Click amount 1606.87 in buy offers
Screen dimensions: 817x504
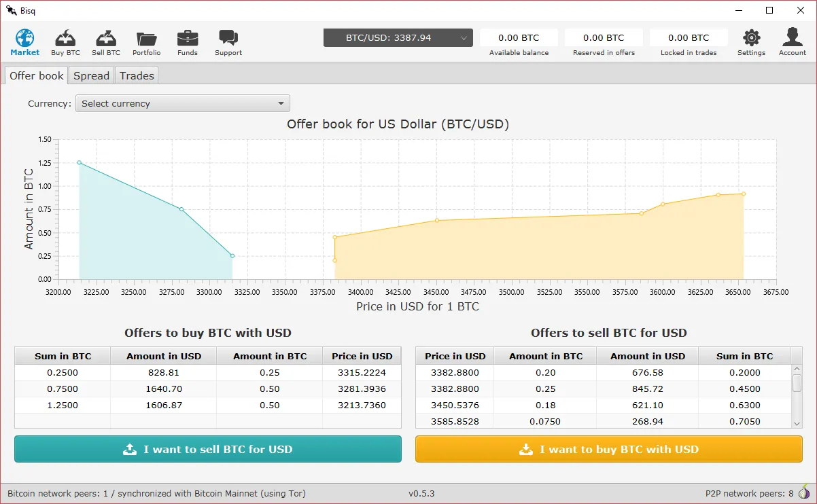point(163,406)
